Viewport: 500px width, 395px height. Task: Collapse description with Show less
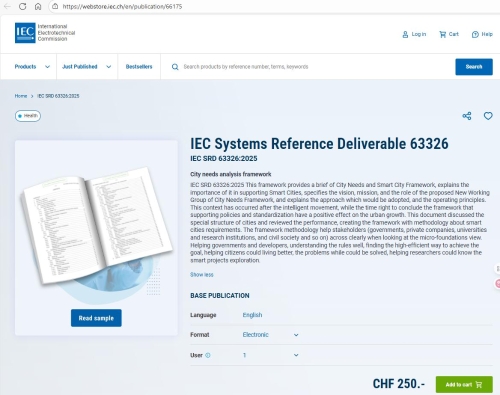coord(202,275)
